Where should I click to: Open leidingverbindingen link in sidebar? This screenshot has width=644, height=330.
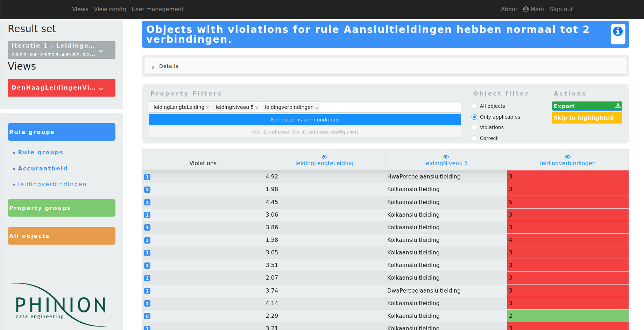52,184
